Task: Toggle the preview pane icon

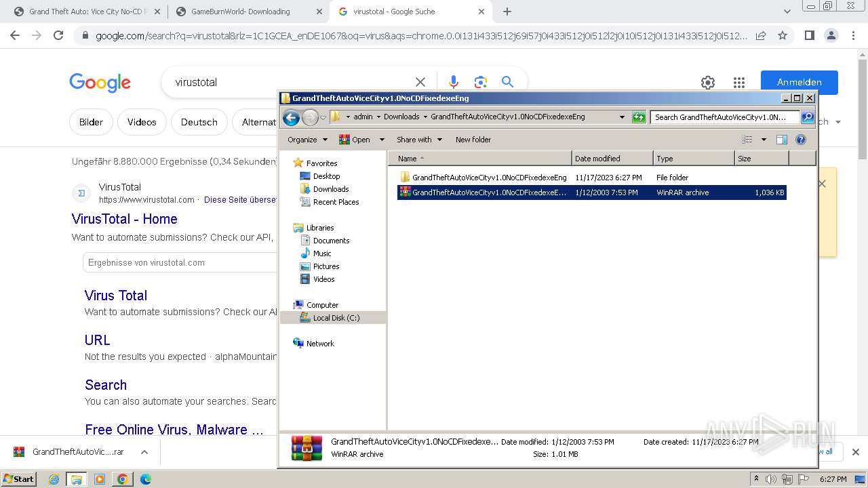Action: [x=782, y=140]
